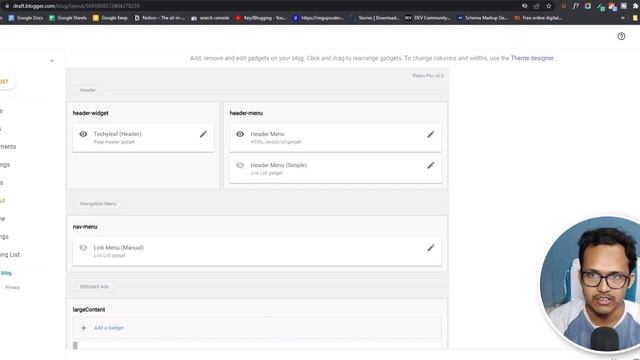
Task: Open the Comments sidebar item
Action: (x=8, y=147)
